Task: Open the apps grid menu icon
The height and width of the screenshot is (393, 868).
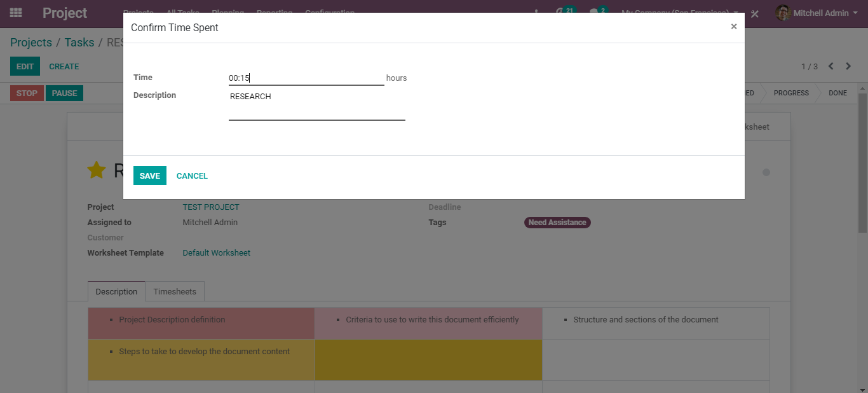Action: pos(16,13)
